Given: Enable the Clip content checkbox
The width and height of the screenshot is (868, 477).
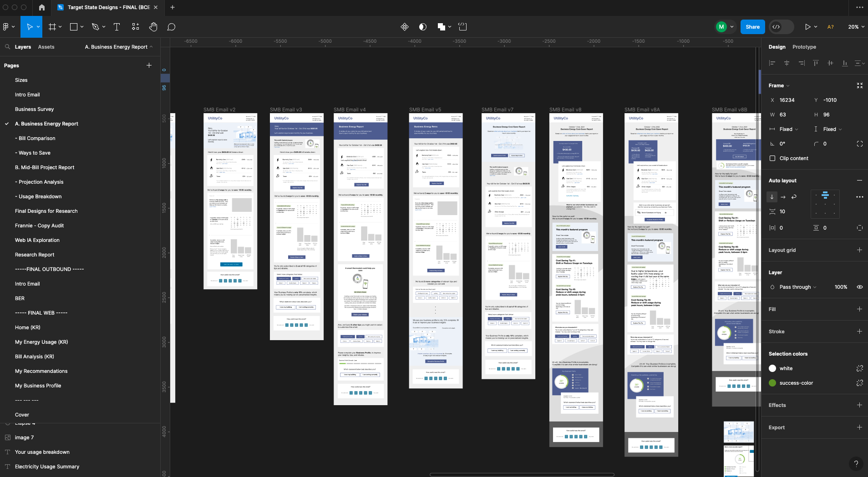Looking at the screenshot, I should (x=772, y=158).
